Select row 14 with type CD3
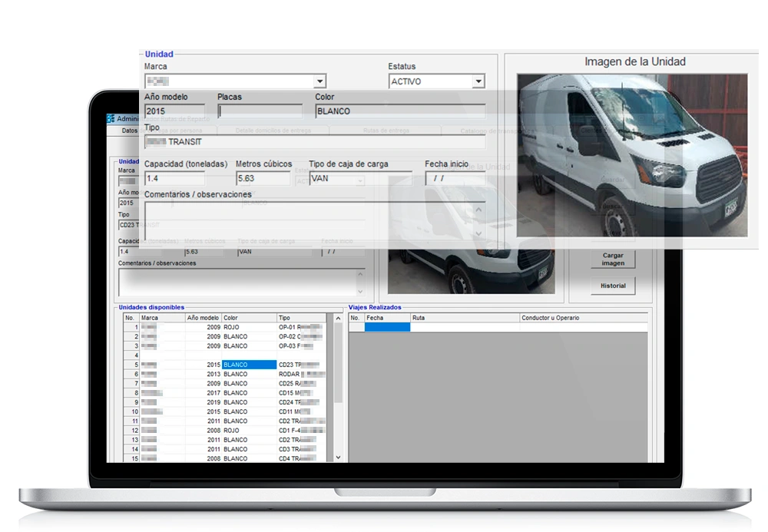The width and height of the screenshot is (768, 532). 225,449
